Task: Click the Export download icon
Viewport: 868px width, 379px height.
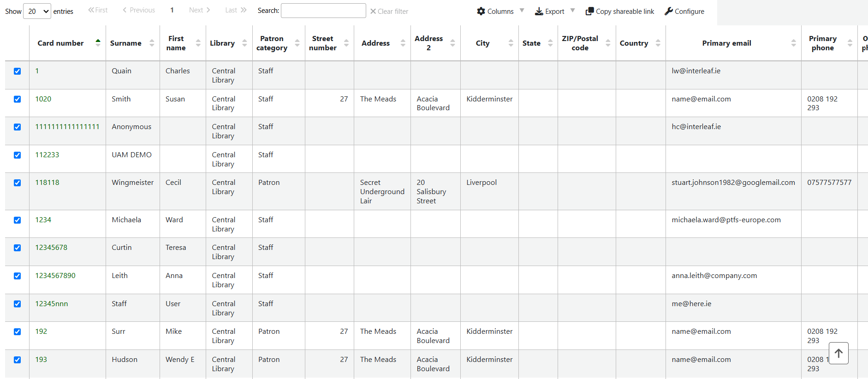Action: tap(539, 11)
